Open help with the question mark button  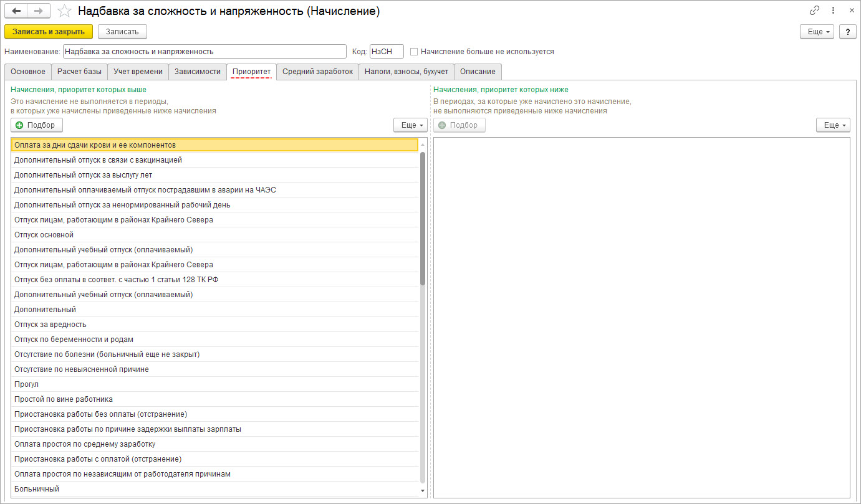tap(847, 32)
